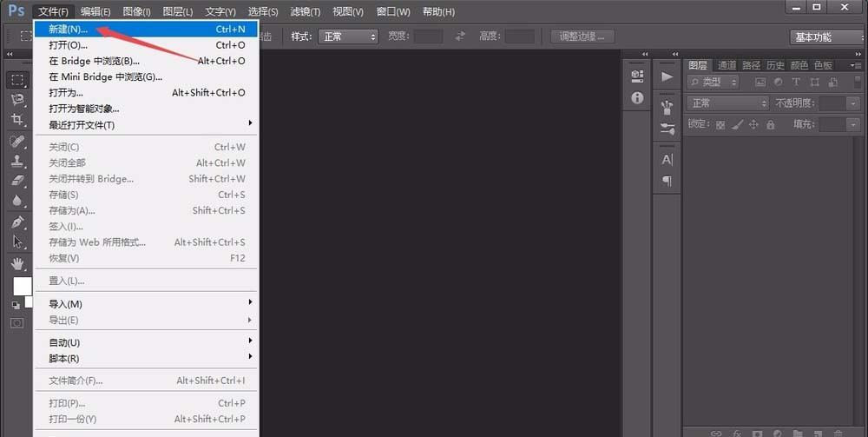Choose 新建(N)... from File menu
Image resolution: width=868 pixels, height=437 pixels.
[146, 30]
